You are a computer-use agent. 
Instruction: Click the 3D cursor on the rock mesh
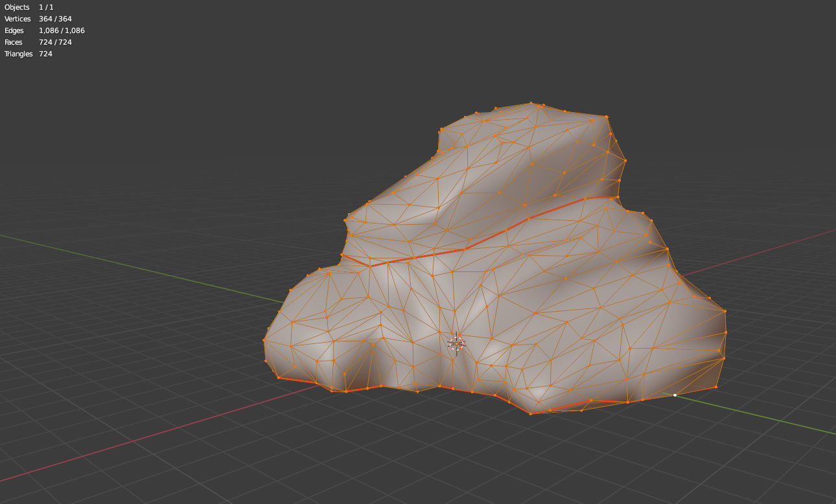coord(456,343)
